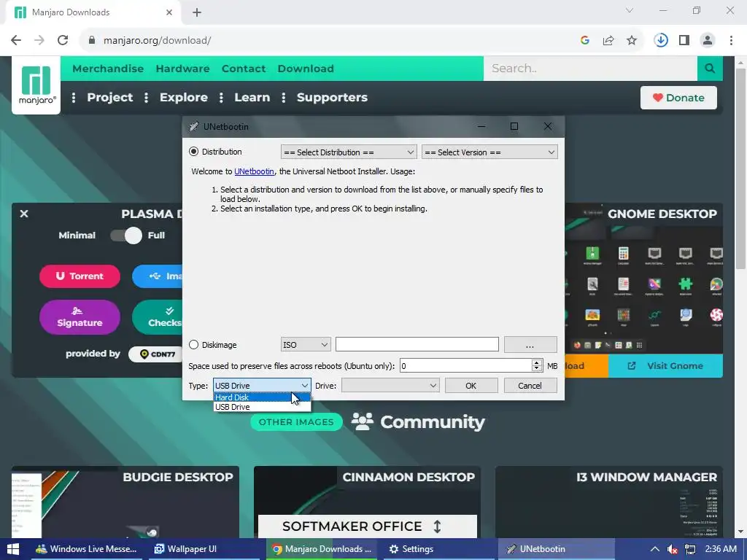Click the Donate button
Image resolution: width=747 pixels, height=560 pixels.
(678, 98)
